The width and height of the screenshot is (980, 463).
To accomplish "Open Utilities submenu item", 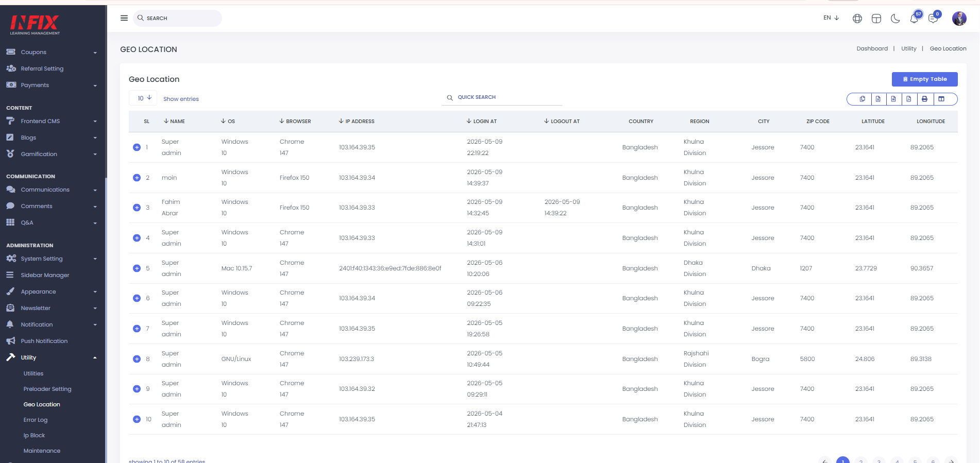I will click(x=33, y=373).
